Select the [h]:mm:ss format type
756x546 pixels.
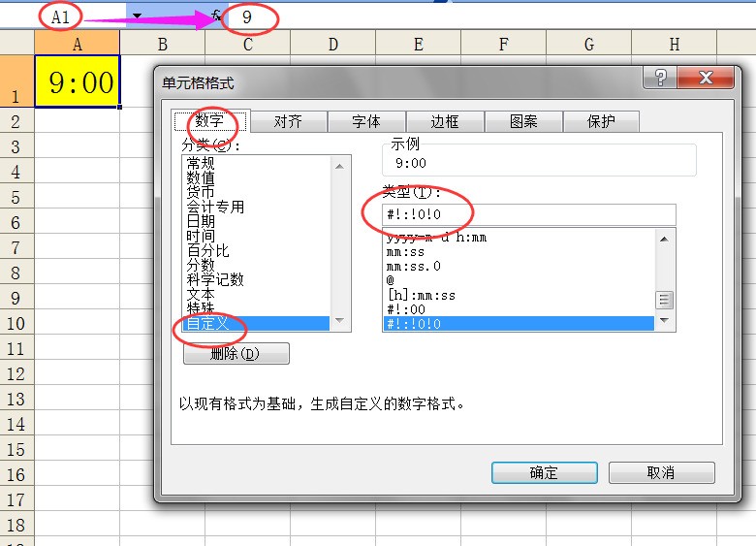519,295
